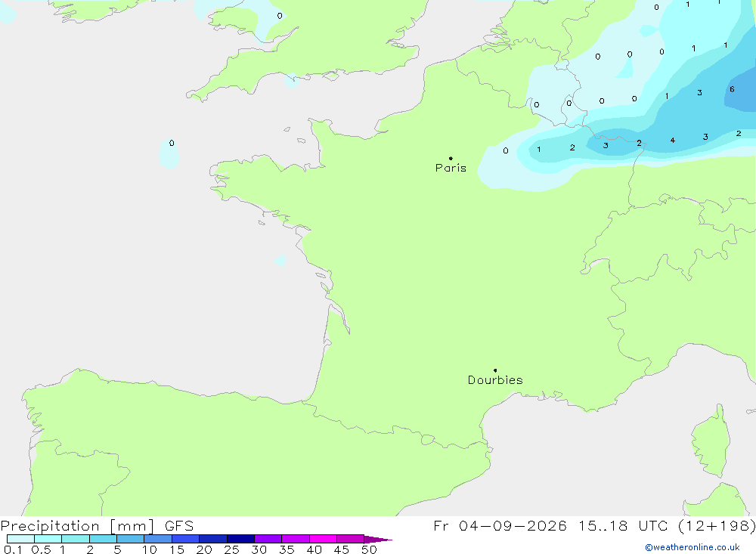Click the "0.5" legend tick label
This screenshot has width=756, height=554.
pyautogui.click(x=42, y=549)
